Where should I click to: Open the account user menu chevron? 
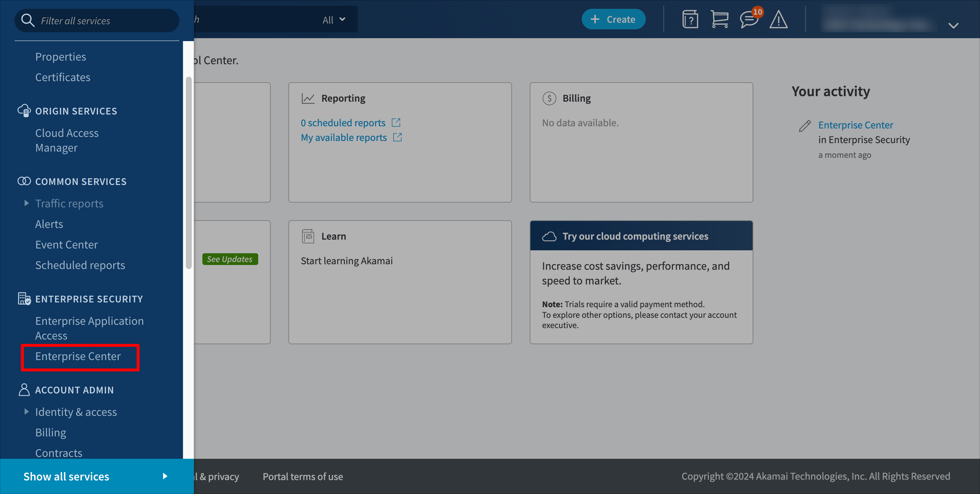tap(953, 25)
